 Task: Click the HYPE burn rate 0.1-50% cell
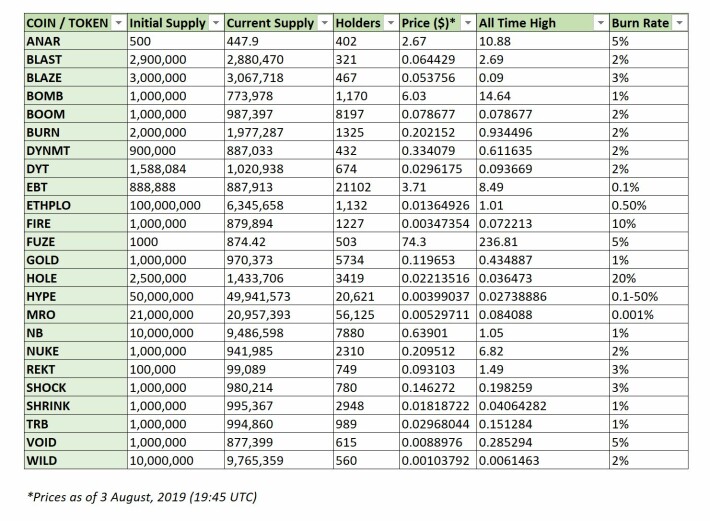click(x=649, y=296)
